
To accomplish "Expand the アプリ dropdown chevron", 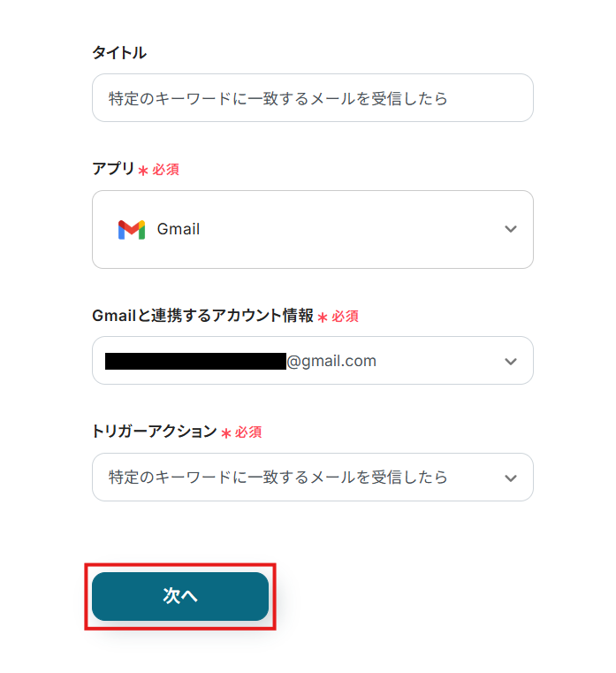I will [x=510, y=230].
